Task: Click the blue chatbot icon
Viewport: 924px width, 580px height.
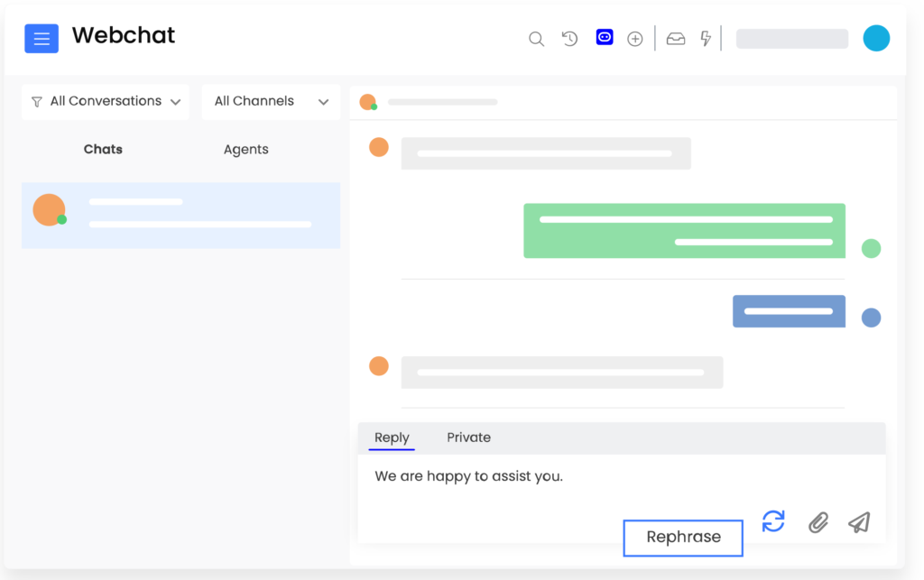Action: point(605,38)
